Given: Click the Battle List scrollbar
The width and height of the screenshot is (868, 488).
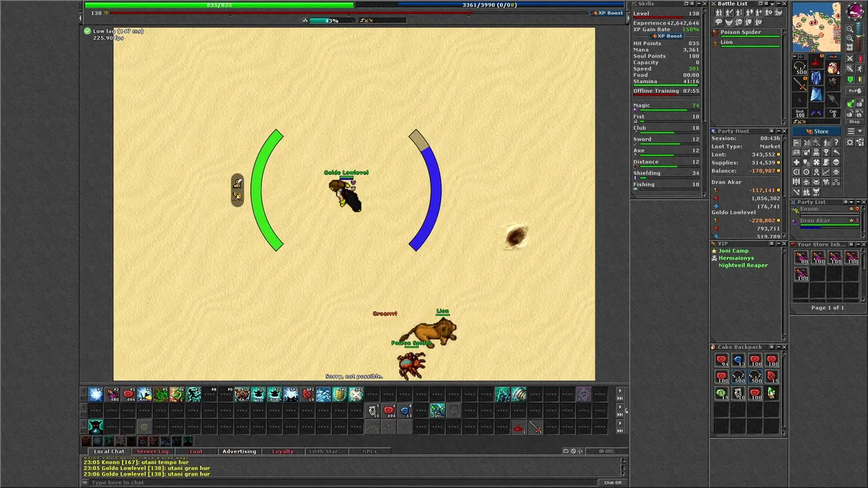Looking at the screenshot, I should coord(785,77).
